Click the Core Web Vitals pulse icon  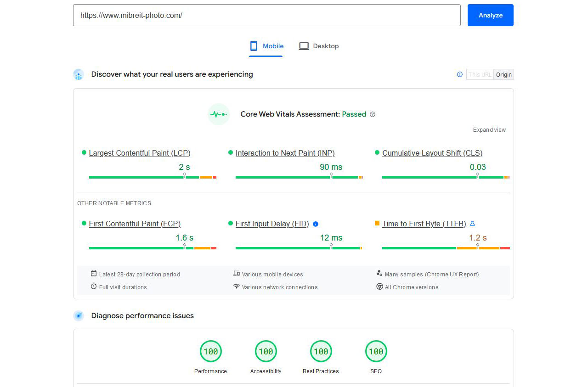tap(219, 114)
